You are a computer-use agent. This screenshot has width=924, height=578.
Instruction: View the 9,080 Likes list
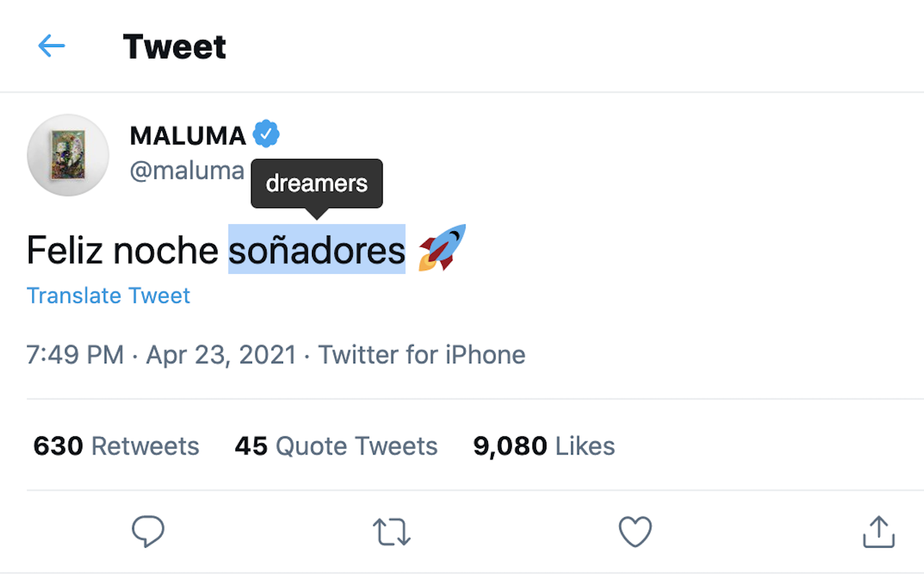[x=544, y=446]
